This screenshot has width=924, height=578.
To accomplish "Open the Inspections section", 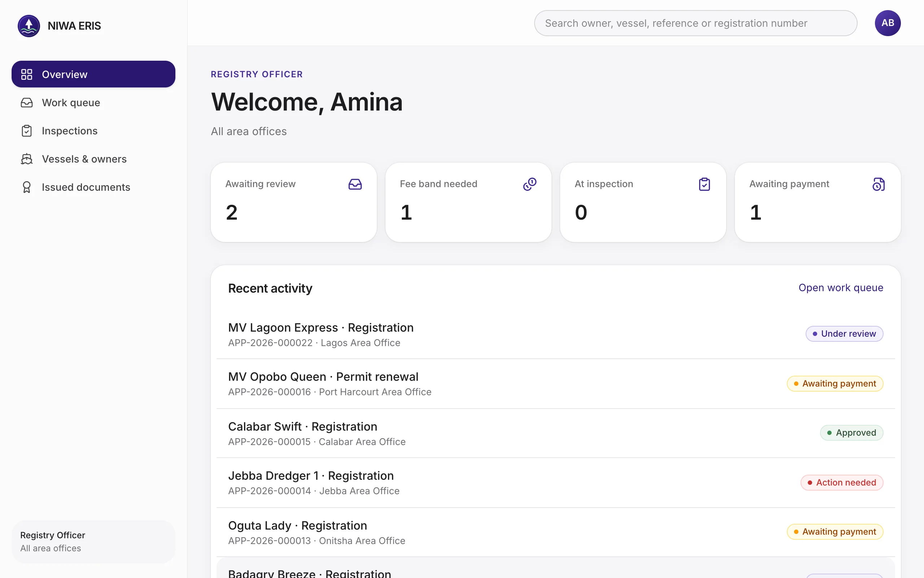I will [93, 131].
